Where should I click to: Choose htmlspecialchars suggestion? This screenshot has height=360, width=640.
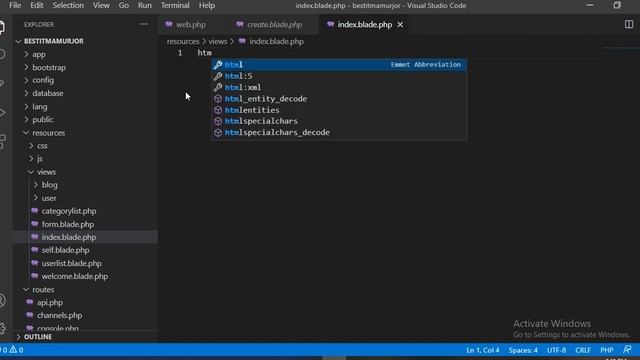339,121
